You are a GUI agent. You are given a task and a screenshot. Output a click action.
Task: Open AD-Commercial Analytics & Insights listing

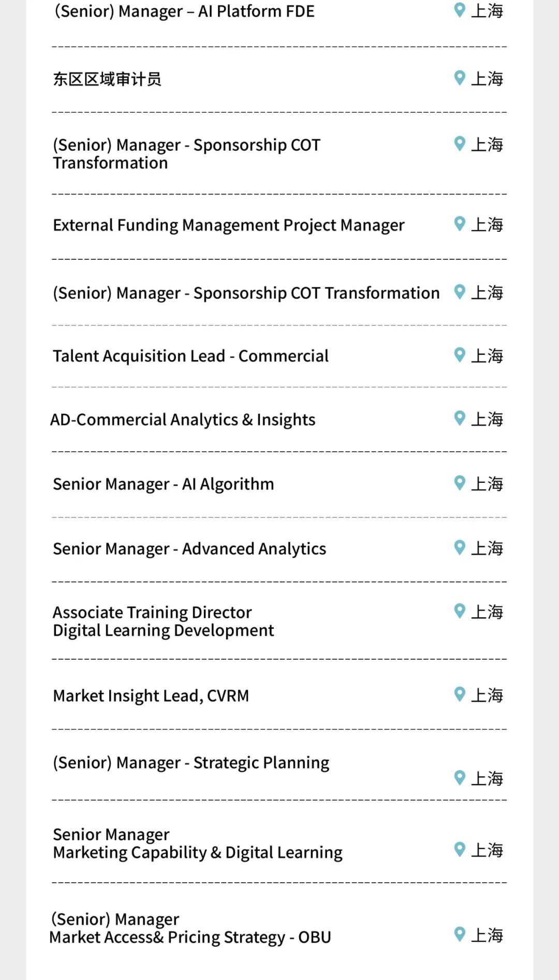(183, 420)
